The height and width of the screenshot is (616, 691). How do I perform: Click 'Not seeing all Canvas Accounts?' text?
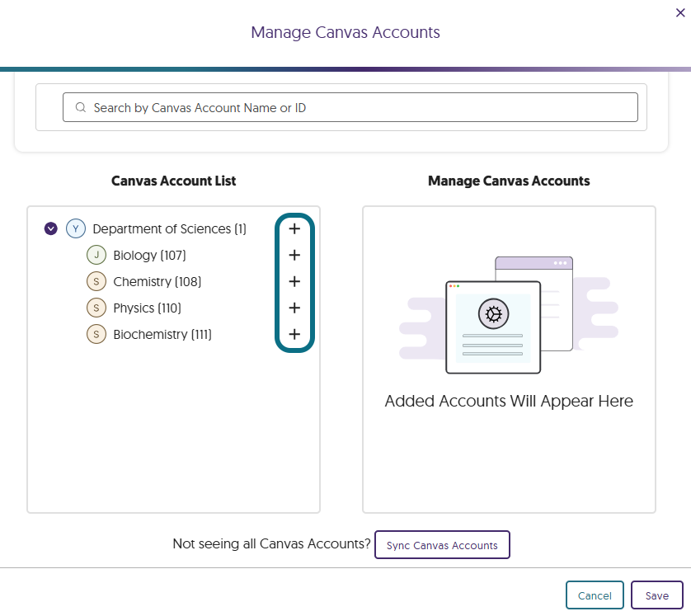[271, 543]
